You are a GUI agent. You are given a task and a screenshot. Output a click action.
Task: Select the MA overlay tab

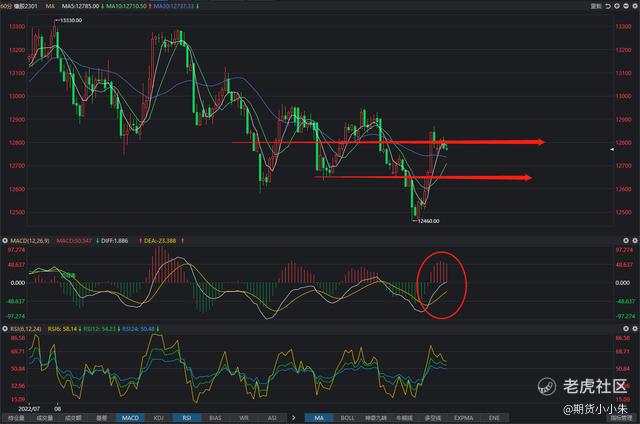319,418
